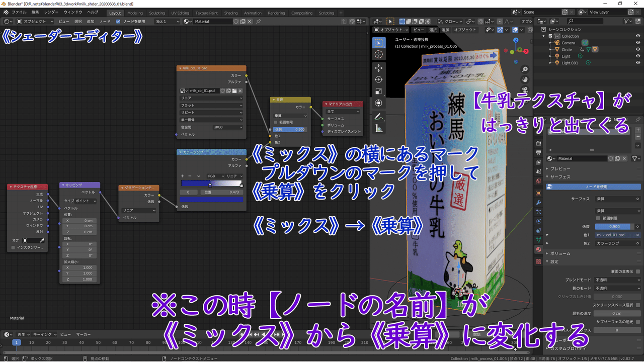Open the Shadow Mode dropdown in material settings
This screenshot has width=644, height=362.
point(617,288)
